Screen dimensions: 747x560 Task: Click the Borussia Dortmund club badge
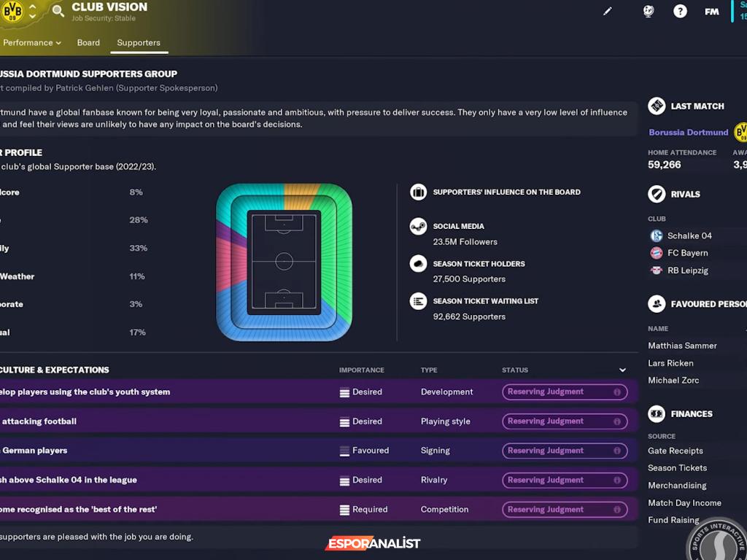tap(12, 11)
